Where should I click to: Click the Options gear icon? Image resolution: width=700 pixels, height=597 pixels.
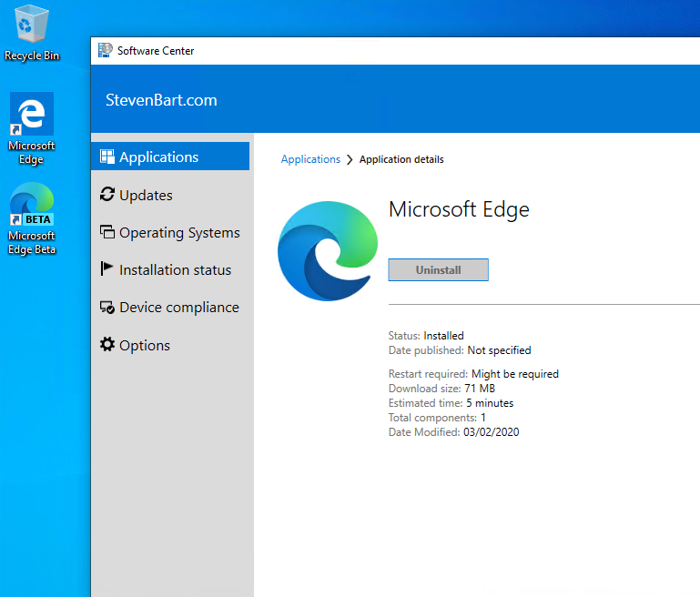coord(107,344)
